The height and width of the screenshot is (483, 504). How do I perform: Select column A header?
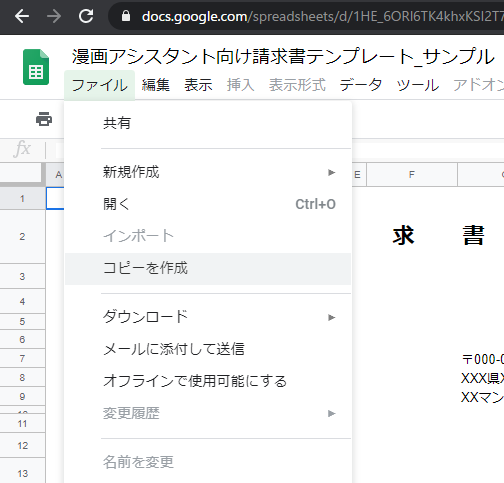point(55,175)
